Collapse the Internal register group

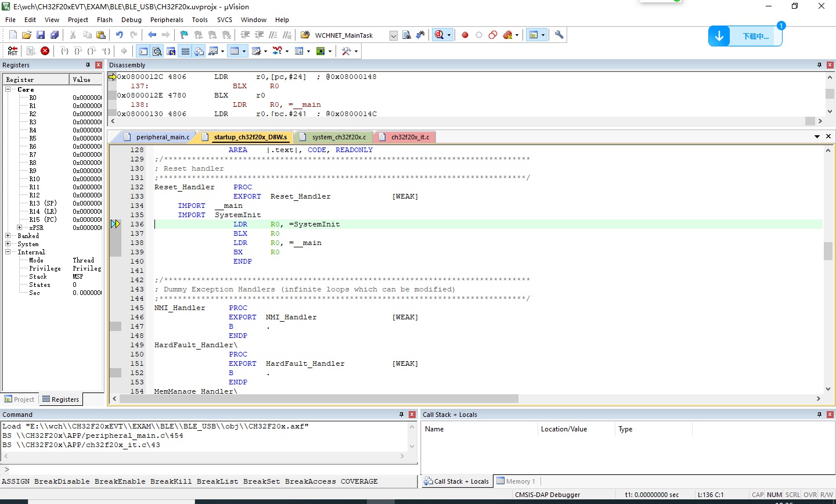click(x=8, y=252)
